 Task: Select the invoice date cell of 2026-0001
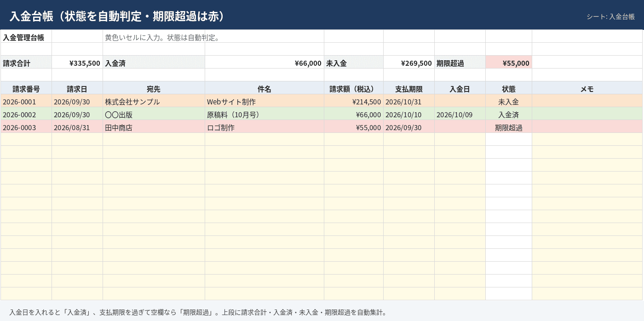pos(77,101)
